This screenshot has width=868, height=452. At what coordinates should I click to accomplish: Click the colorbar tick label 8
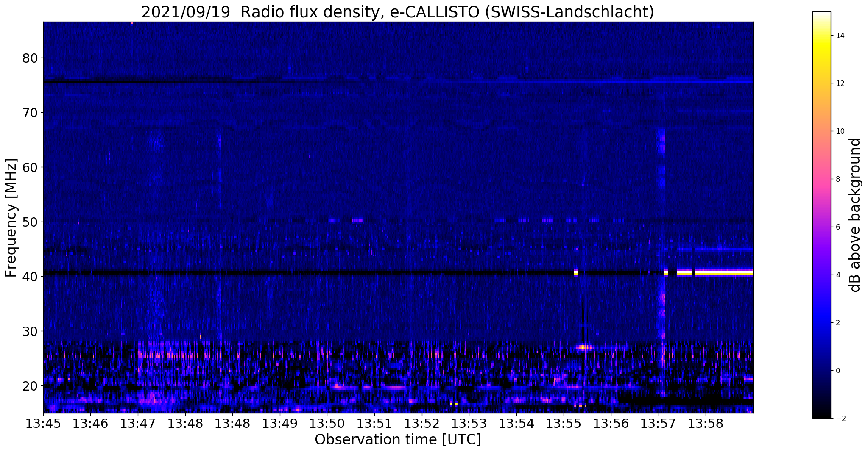(837, 179)
